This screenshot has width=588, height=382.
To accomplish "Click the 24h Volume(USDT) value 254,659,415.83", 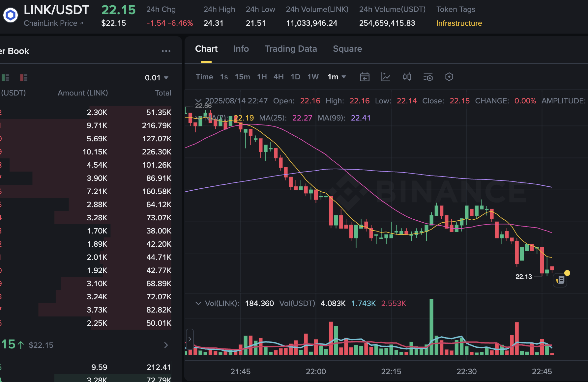I will (387, 23).
